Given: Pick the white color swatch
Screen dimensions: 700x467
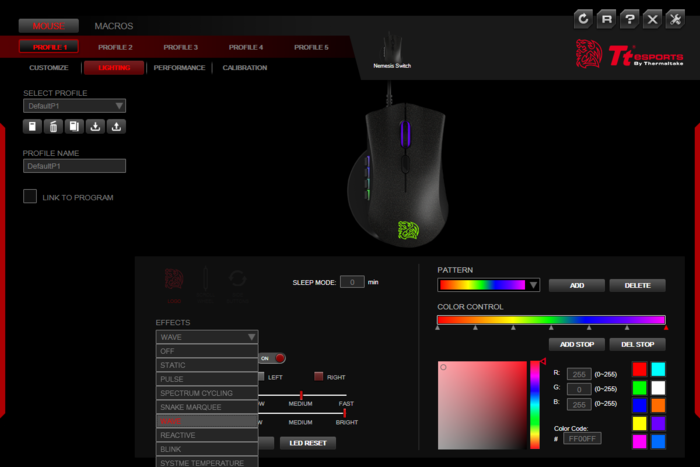Looking at the screenshot, I should click(x=658, y=388).
